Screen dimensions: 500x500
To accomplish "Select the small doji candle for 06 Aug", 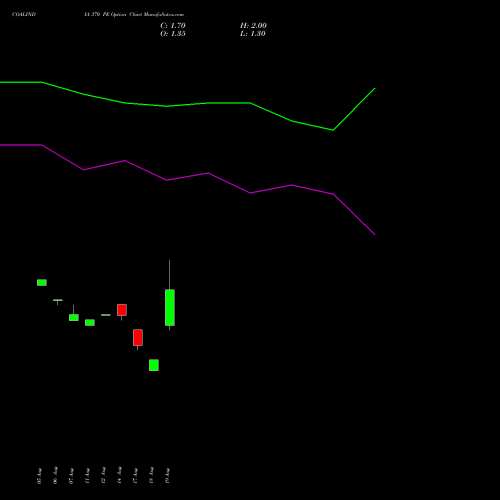I will click(58, 300).
